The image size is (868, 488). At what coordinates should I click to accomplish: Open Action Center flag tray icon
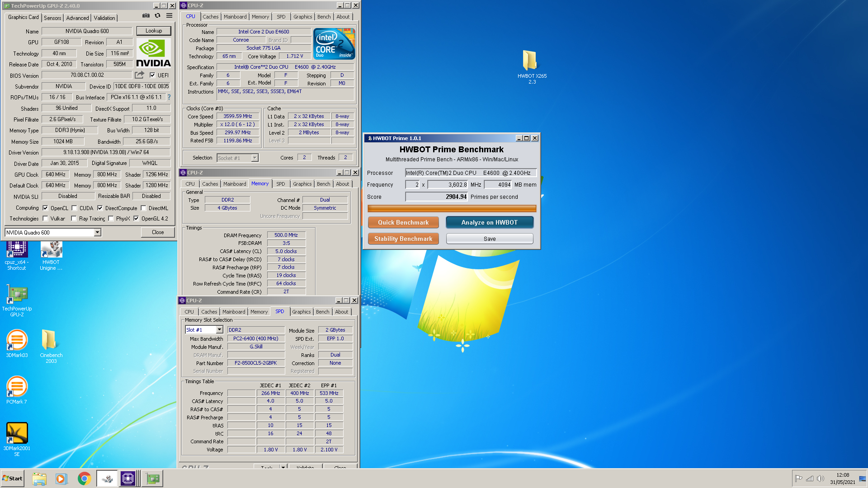point(798,479)
